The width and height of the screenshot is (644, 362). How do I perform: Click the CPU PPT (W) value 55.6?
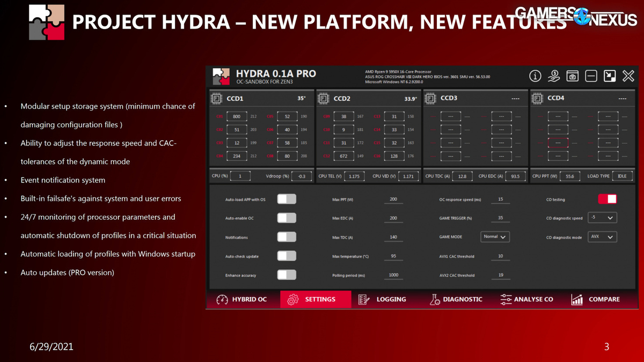[569, 176]
